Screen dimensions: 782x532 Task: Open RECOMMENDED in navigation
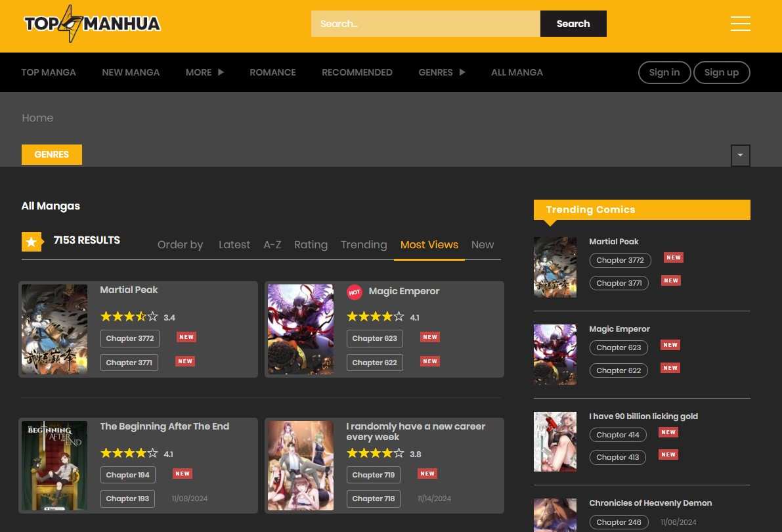point(357,72)
